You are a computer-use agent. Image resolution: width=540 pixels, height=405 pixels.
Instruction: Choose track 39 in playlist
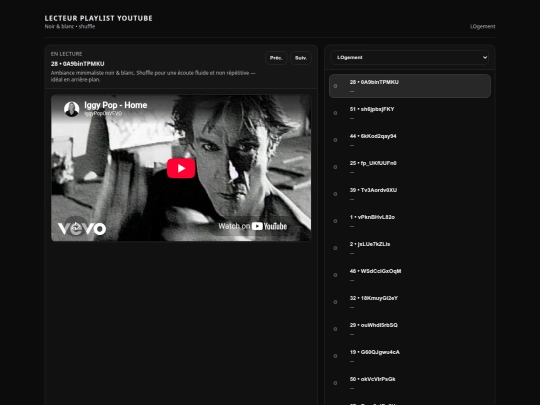pos(410,194)
